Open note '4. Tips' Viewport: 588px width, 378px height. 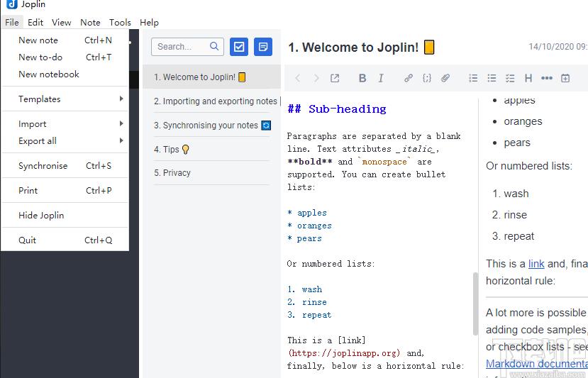[212, 149]
